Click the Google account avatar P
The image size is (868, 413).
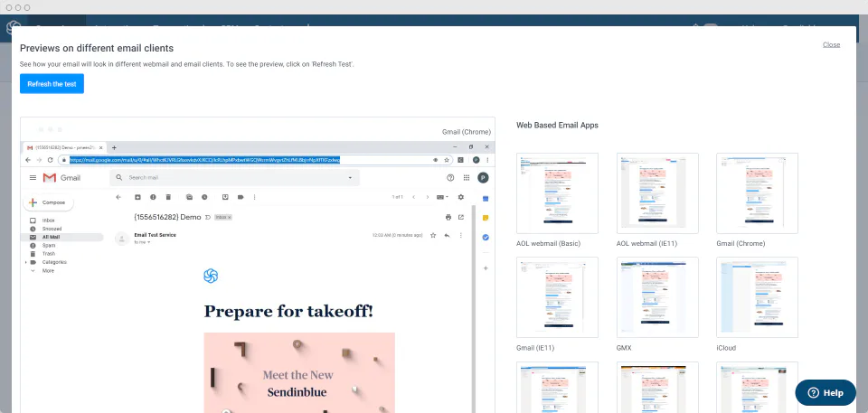tap(483, 178)
